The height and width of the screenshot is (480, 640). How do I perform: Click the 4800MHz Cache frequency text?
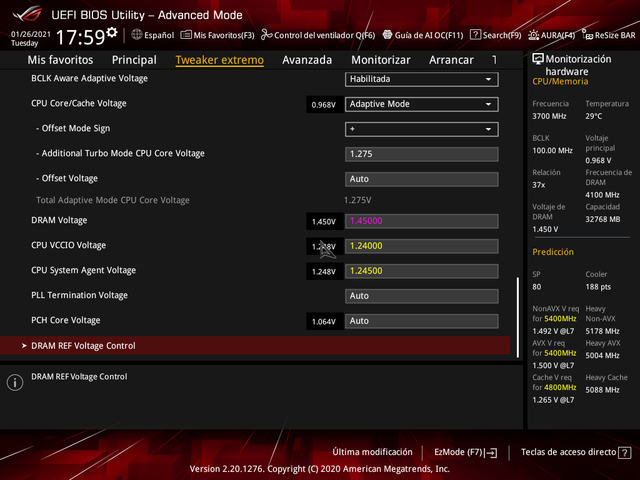tap(560, 387)
